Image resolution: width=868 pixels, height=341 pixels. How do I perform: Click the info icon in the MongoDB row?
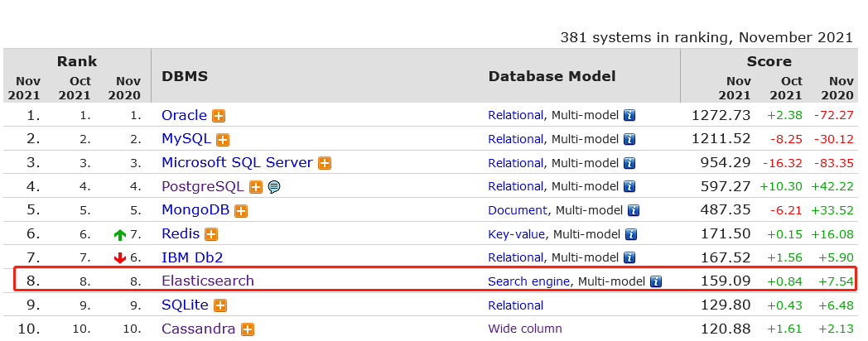634,211
